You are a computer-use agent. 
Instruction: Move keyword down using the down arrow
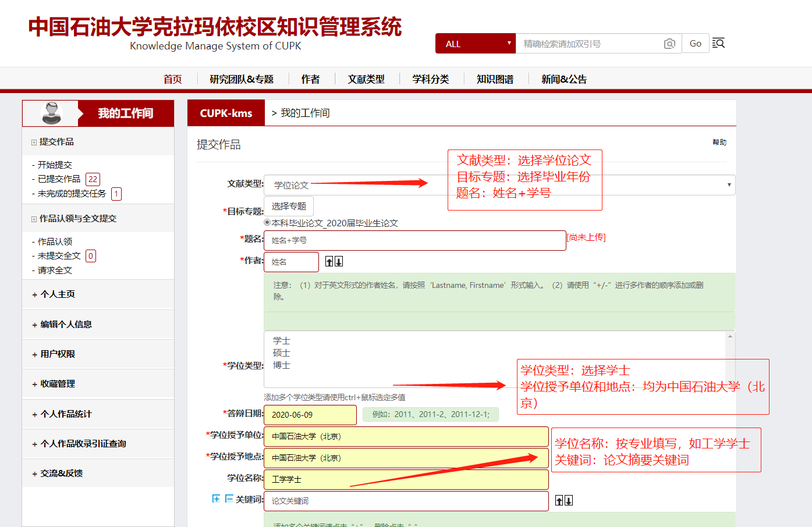tap(569, 501)
